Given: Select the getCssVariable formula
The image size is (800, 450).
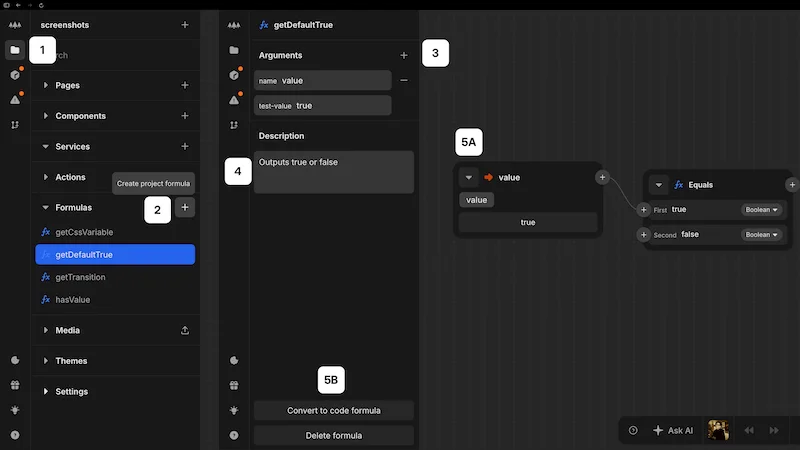Looking at the screenshot, I should [115, 232].
